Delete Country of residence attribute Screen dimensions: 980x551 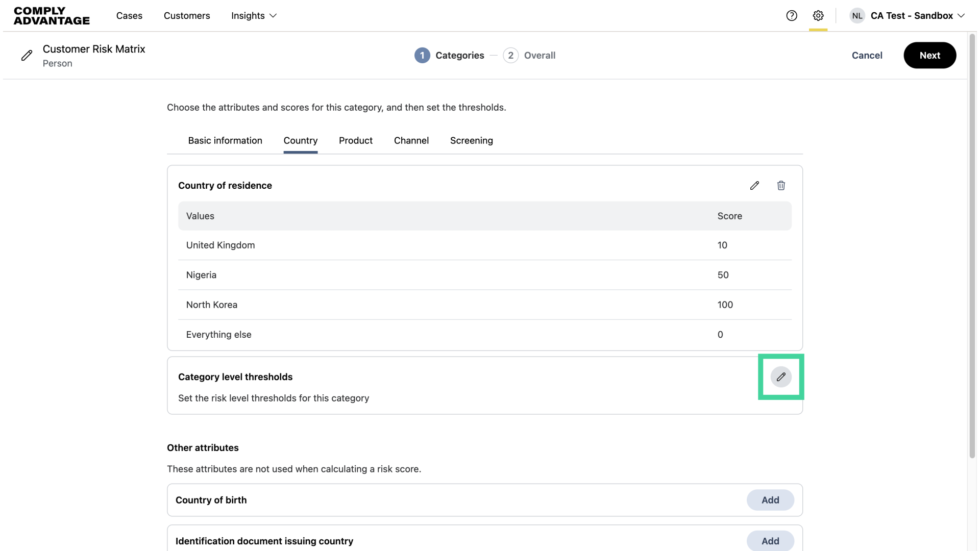781,185
